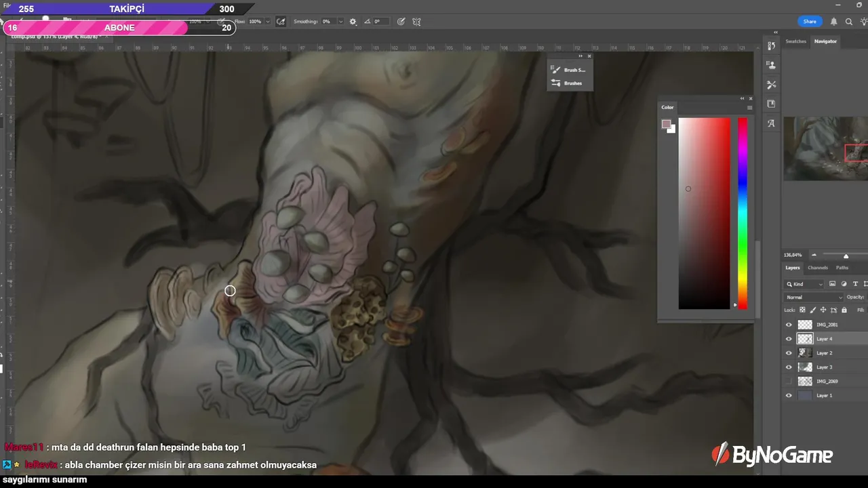Image resolution: width=868 pixels, height=488 pixels.
Task: Select the IMG_2069 layer name
Action: click(x=827, y=382)
